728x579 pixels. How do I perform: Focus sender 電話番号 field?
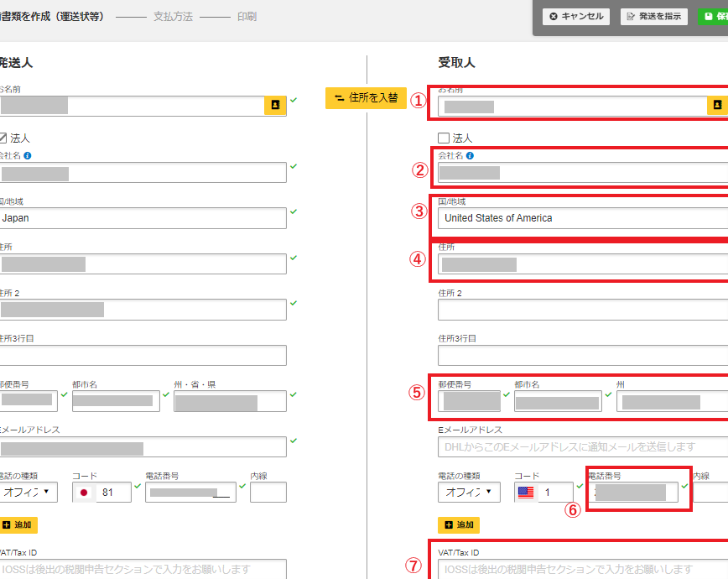tap(191, 492)
